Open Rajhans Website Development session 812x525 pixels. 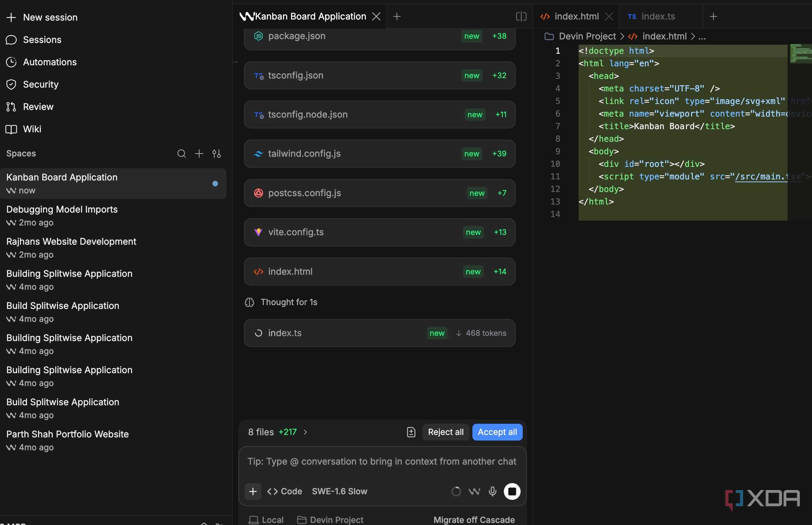pyautogui.click(x=113, y=248)
